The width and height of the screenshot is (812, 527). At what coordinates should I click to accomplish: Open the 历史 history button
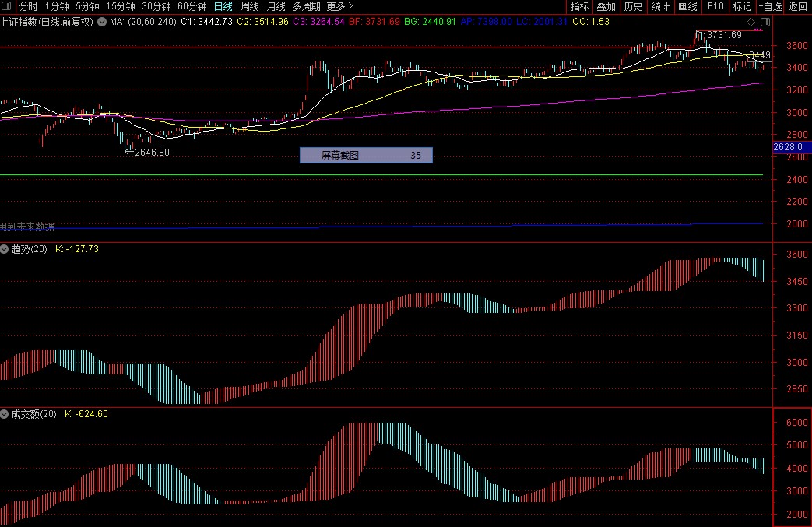634,6
